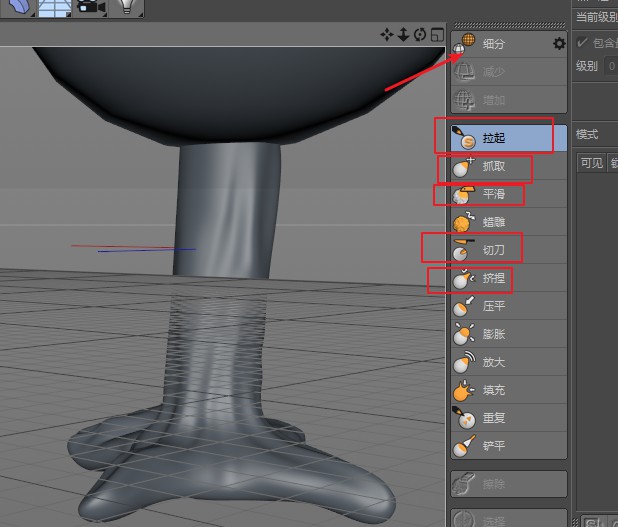Select the 蜡雕 (Wax) brush
This screenshot has width=618, height=527.
pyautogui.click(x=508, y=222)
